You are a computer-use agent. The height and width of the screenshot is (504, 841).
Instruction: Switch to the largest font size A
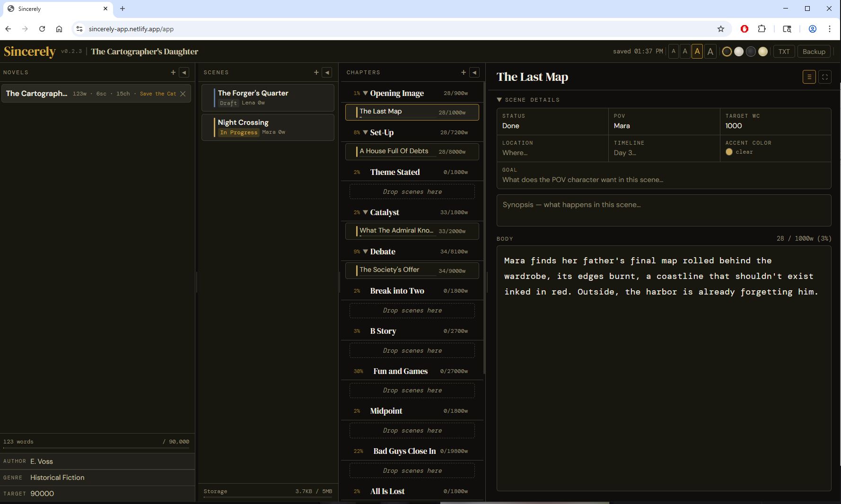click(x=710, y=52)
